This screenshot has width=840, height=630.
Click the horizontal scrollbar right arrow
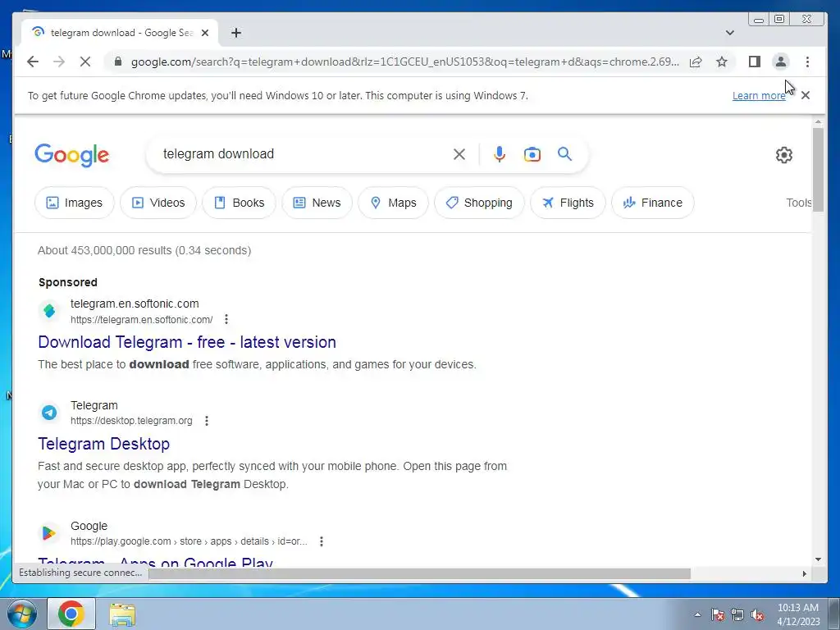point(805,573)
